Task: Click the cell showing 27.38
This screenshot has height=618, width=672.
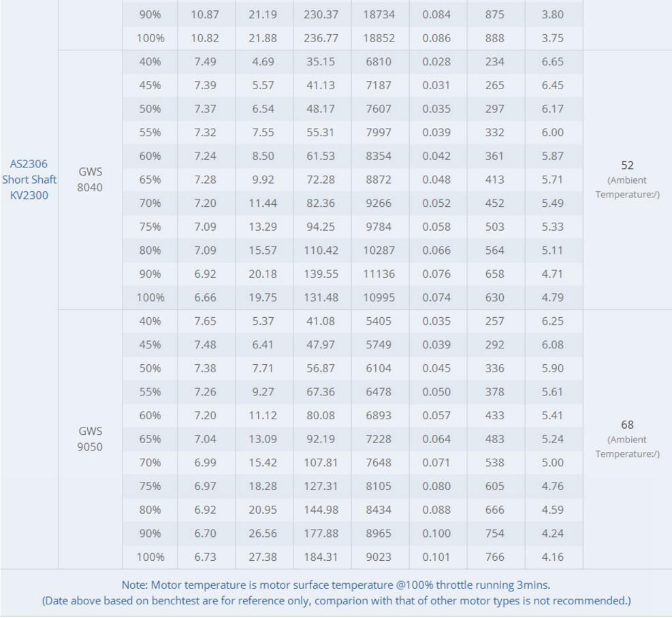Action: click(263, 557)
